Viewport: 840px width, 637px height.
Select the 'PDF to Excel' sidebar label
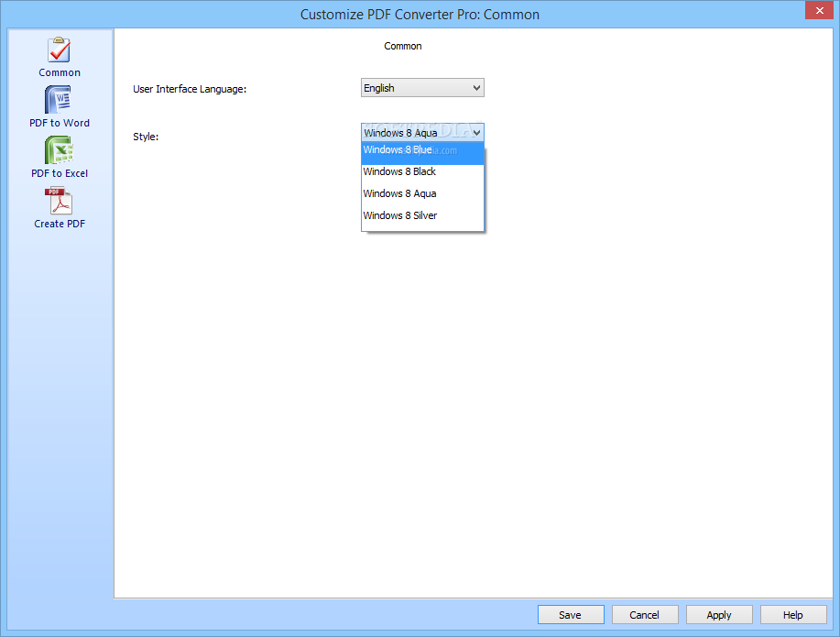pos(60,173)
